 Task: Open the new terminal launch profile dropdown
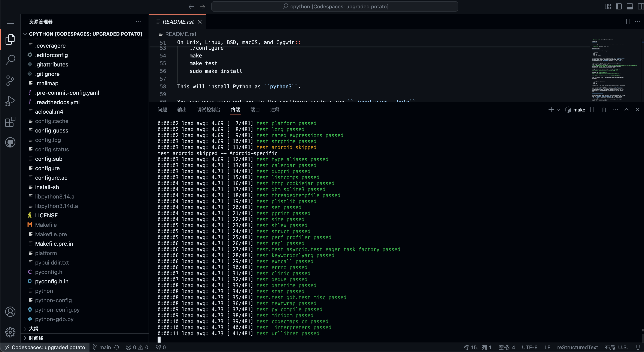pyautogui.click(x=559, y=110)
